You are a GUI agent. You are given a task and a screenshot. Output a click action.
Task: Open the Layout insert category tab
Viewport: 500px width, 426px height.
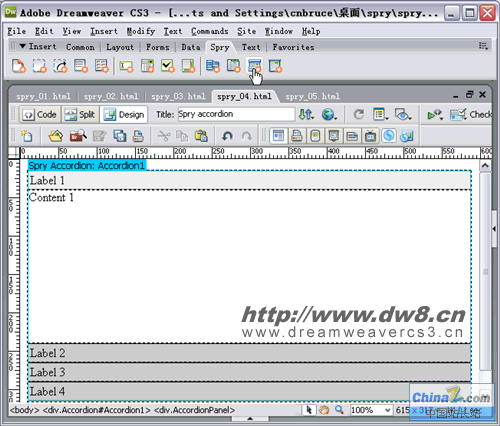120,47
